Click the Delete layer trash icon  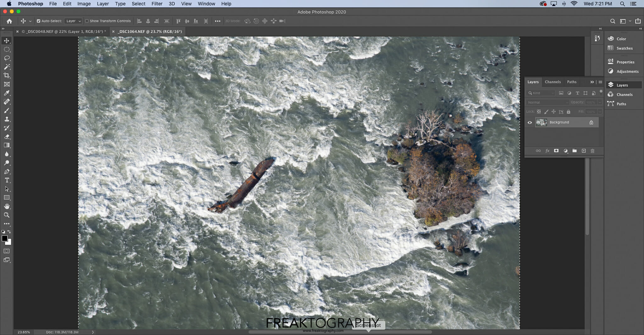[x=592, y=151]
